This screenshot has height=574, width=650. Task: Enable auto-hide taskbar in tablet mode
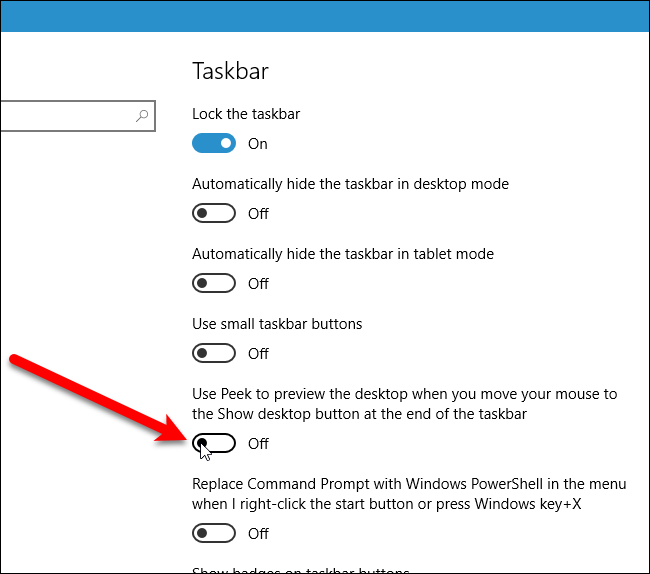[x=214, y=283]
